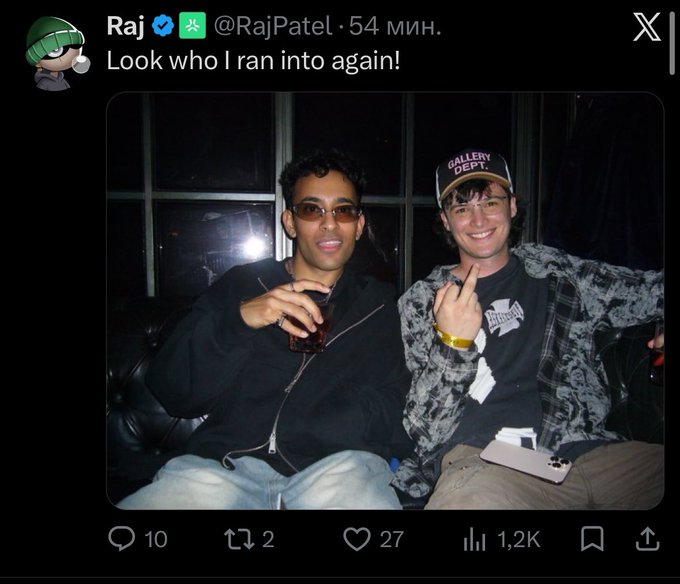680x584 pixels.
Task: Open view analytics bar chart icon
Action: point(474,540)
